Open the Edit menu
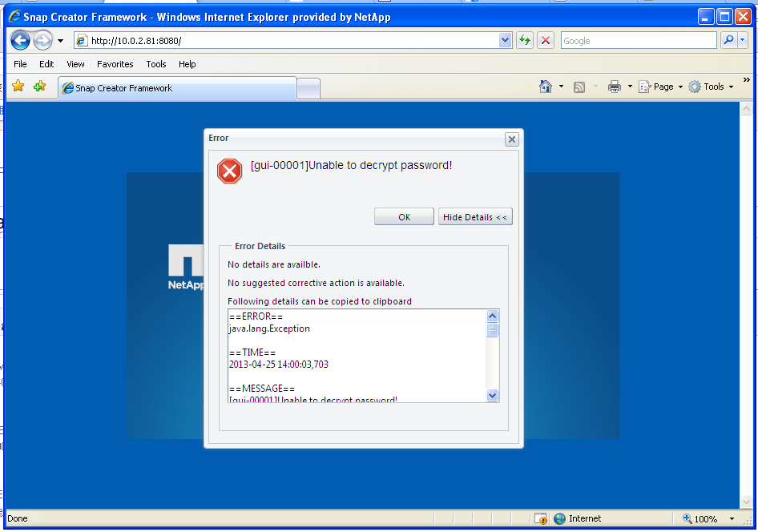The image size is (758, 532). (x=46, y=64)
